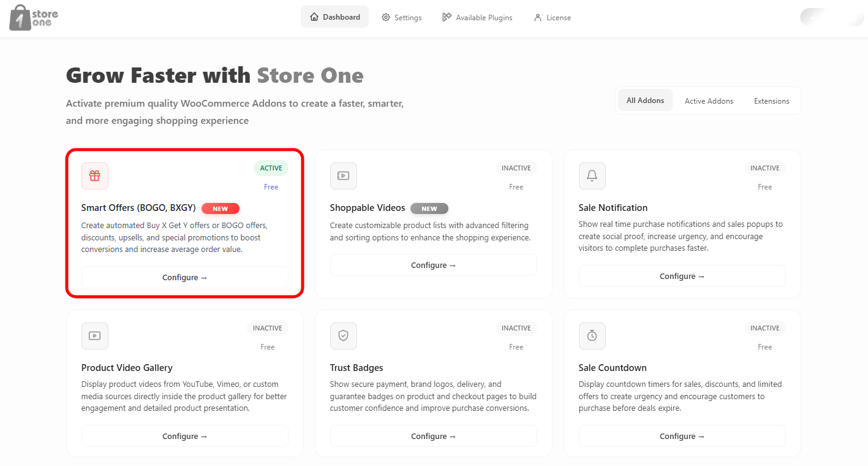
Task: Click the Shoppable Videos play icon
Action: click(x=344, y=176)
